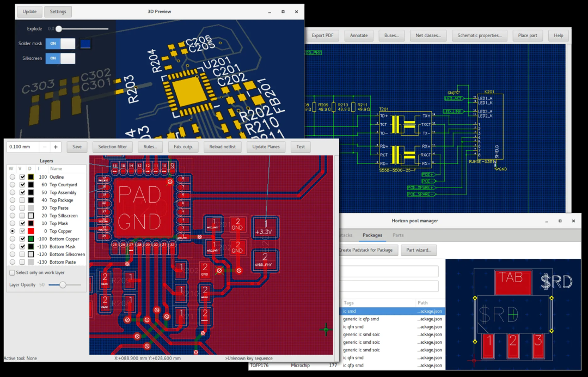588x377 pixels.
Task: Launch the Part wizard
Action: (419, 250)
